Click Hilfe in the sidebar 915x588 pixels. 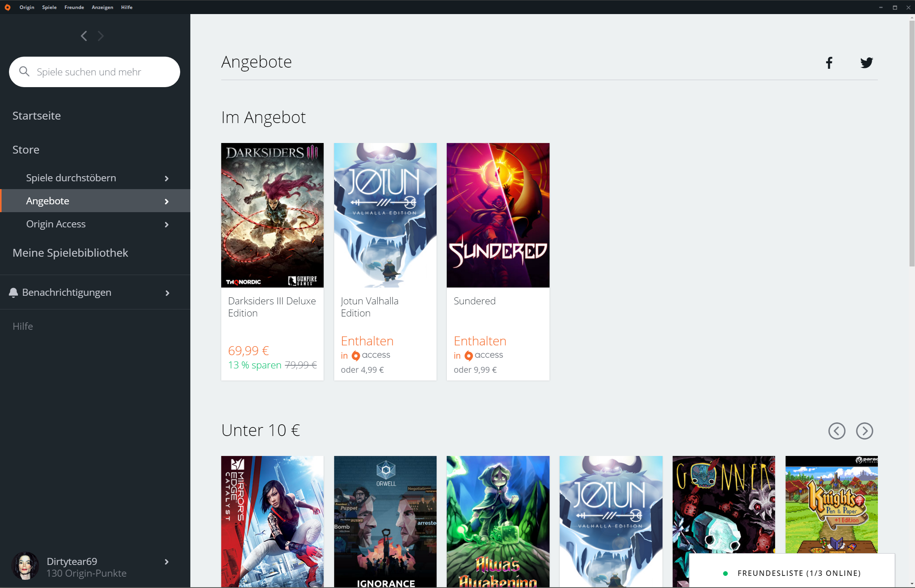click(23, 326)
